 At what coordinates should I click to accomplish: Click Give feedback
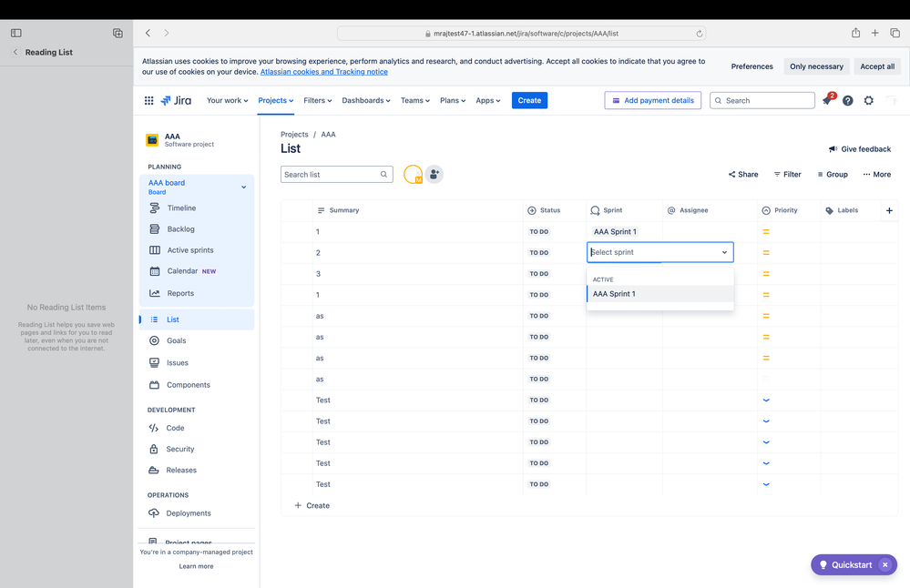coord(860,149)
